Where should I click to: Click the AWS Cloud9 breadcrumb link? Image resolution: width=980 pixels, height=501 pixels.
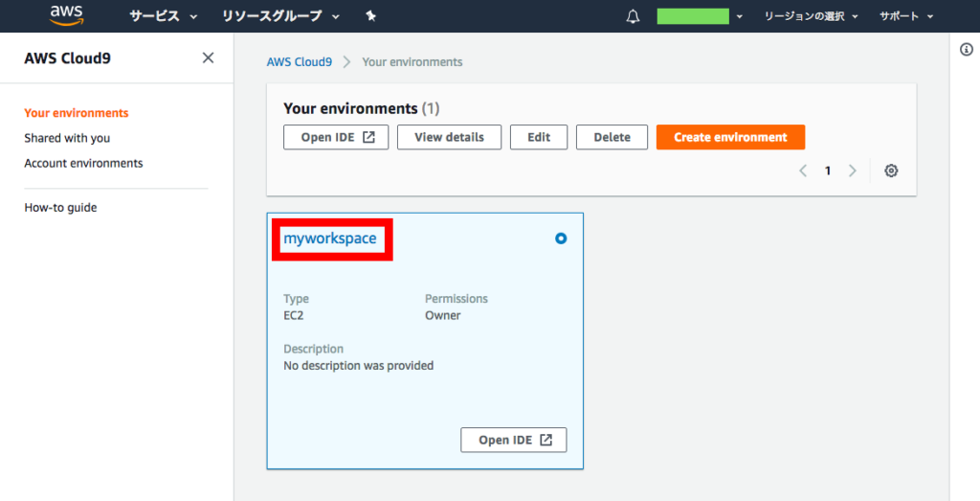tap(300, 62)
